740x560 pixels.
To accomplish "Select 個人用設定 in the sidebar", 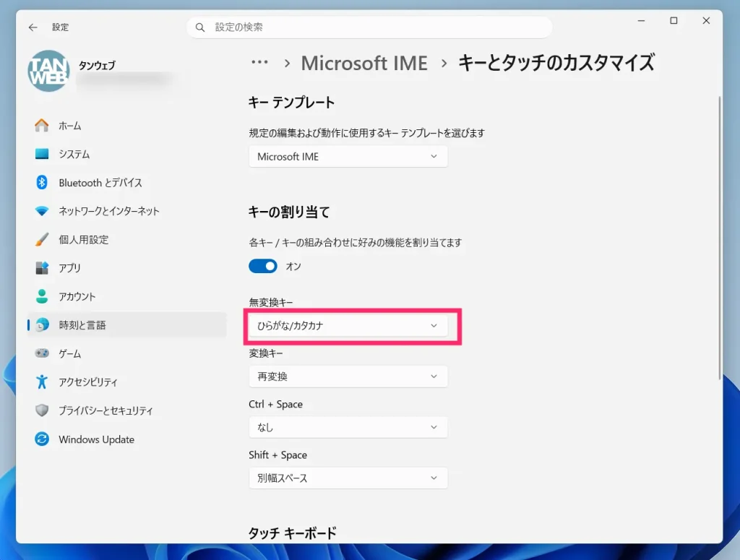I will [x=126, y=239].
